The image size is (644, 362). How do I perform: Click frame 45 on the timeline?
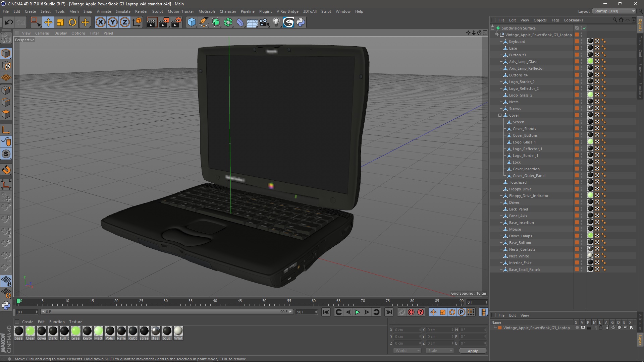coord(239,301)
